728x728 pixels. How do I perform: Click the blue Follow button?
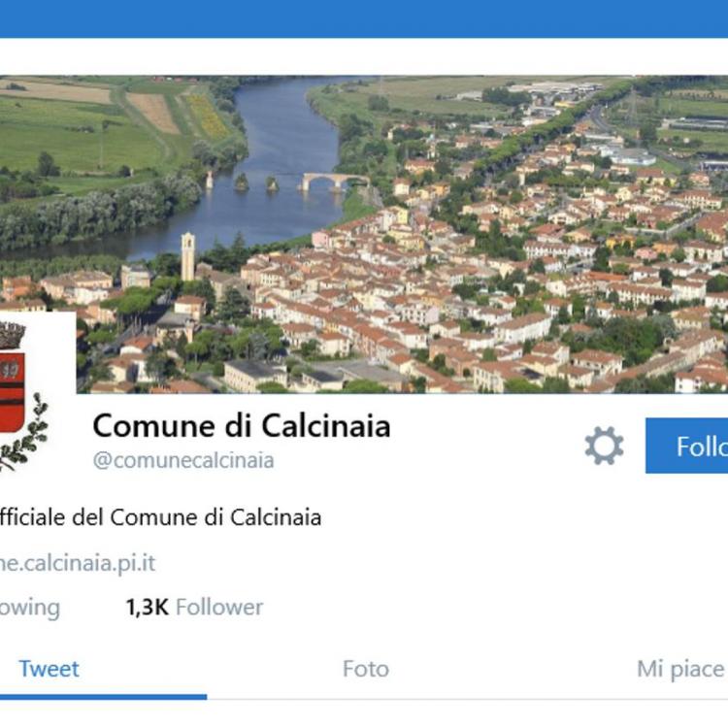click(x=686, y=446)
